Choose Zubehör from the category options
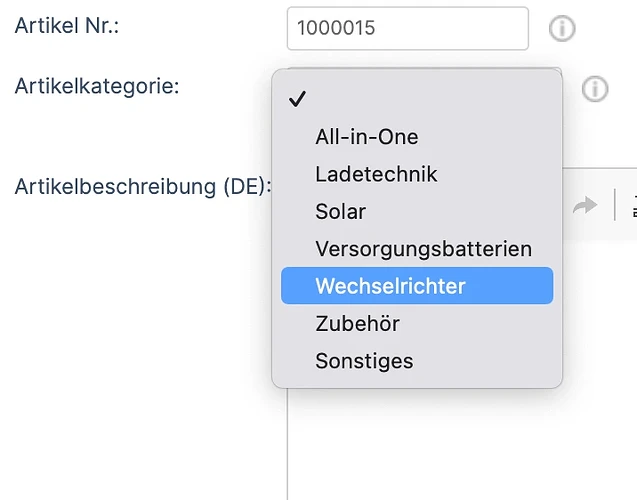 tap(417, 323)
